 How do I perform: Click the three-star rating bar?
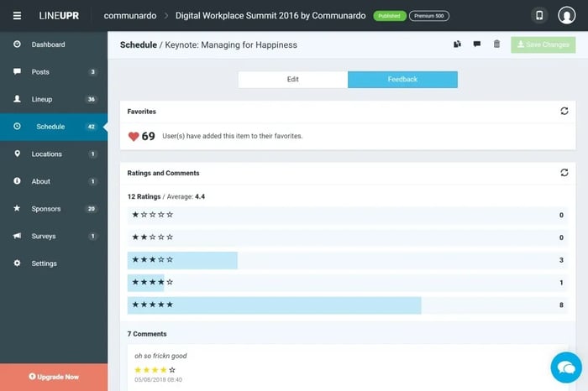182,260
